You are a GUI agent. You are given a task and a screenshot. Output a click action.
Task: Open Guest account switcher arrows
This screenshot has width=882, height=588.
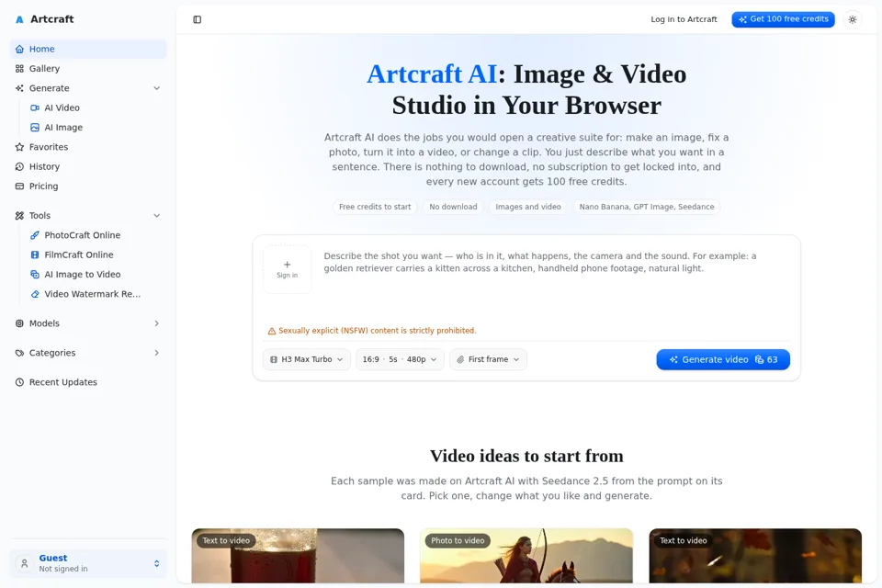[157, 563]
